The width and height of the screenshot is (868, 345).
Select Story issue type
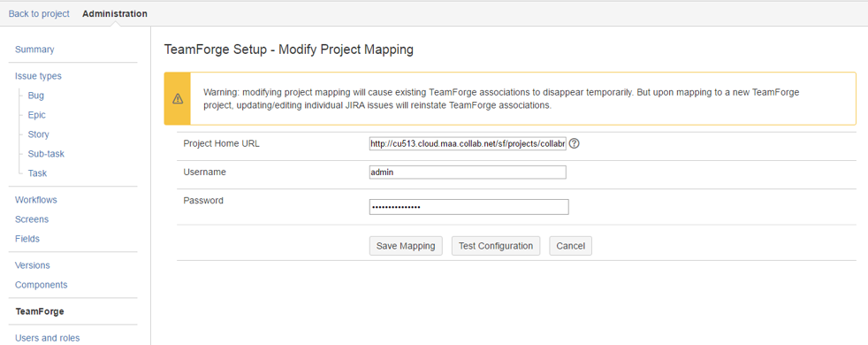pyautogui.click(x=38, y=134)
